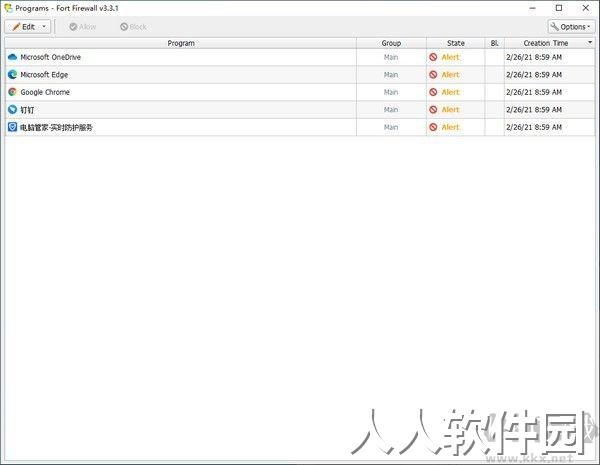Viewport: 600px width, 465px height.
Task: Click Main group of 电脑管家 row
Action: 391,127
